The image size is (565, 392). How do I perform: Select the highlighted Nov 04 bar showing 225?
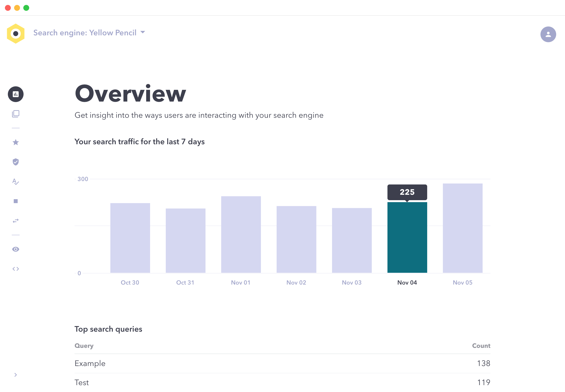click(x=407, y=237)
